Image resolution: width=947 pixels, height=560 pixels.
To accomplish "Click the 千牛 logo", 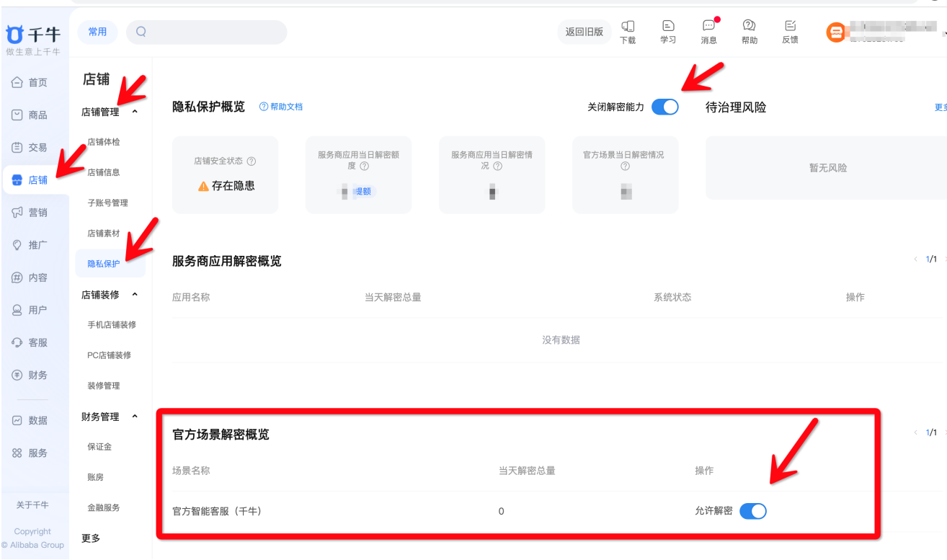I will coord(33,35).
